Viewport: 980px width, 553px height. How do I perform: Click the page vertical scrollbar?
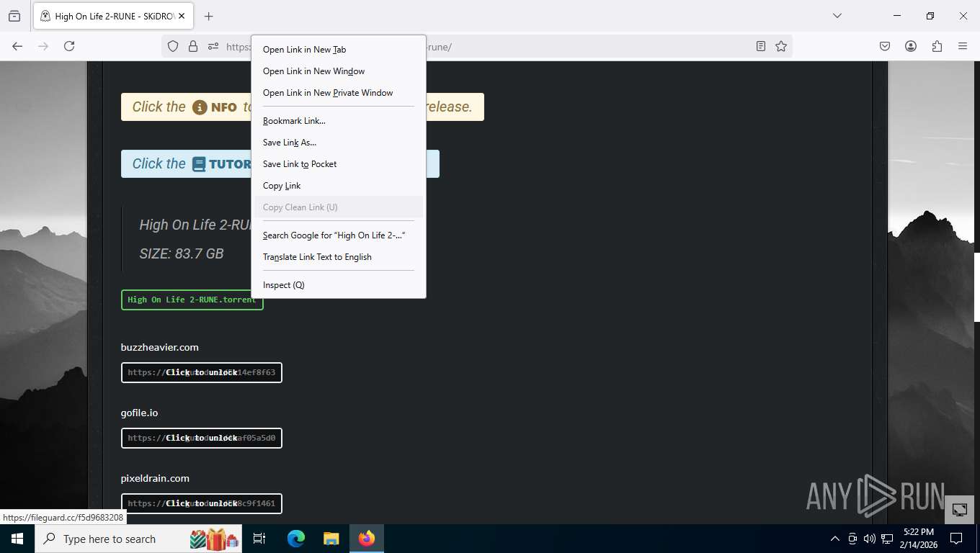[976, 287]
